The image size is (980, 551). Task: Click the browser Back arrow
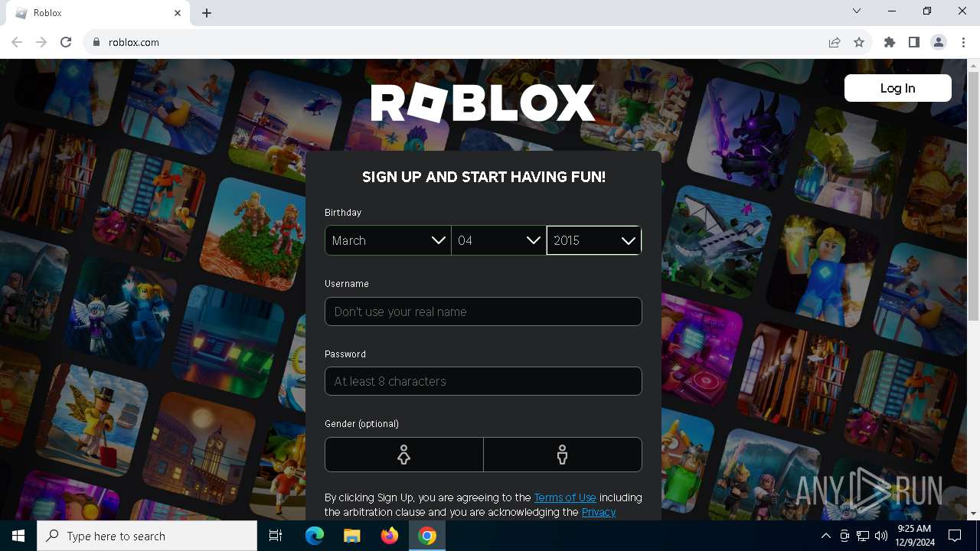click(17, 42)
